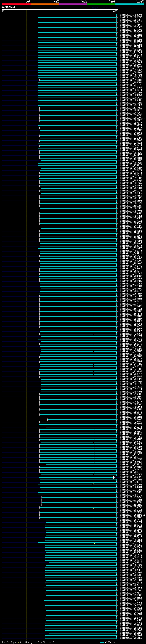The width and height of the screenshot is (146, 644).
Task: Select hit label UniRef100_P30302
Action: click(131, 414)
